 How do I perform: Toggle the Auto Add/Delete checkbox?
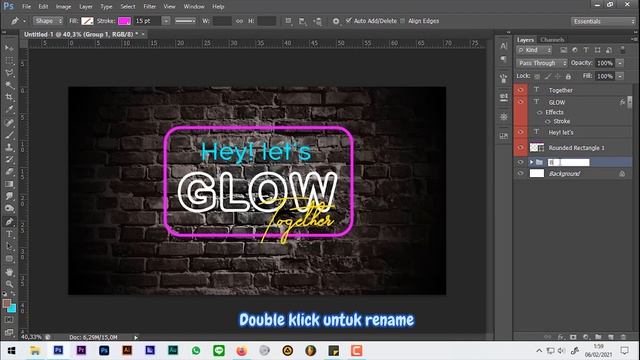349,20
